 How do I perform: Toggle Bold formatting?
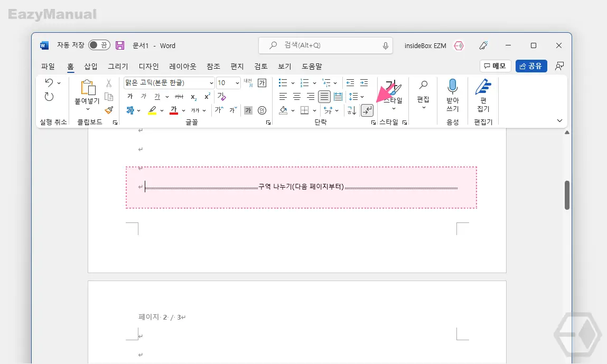130,97
